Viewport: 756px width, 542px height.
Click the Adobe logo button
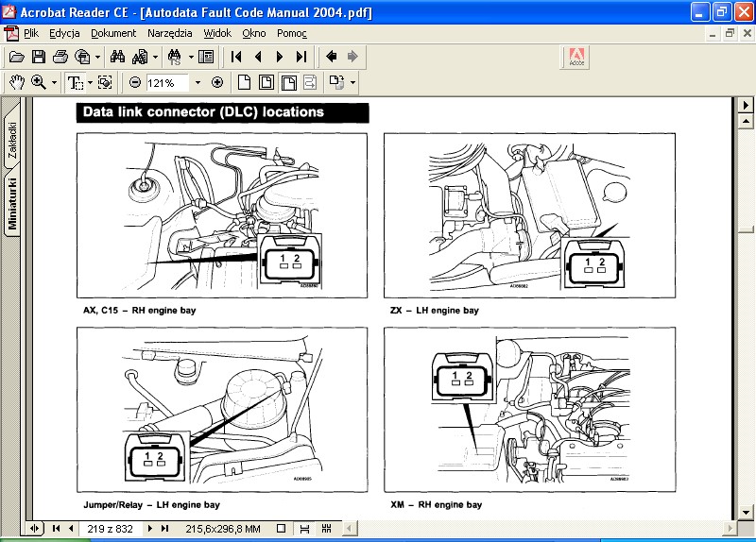[576, 58]
